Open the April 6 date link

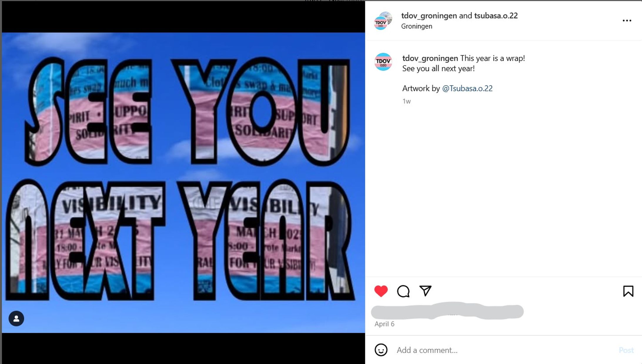(384, 324)
